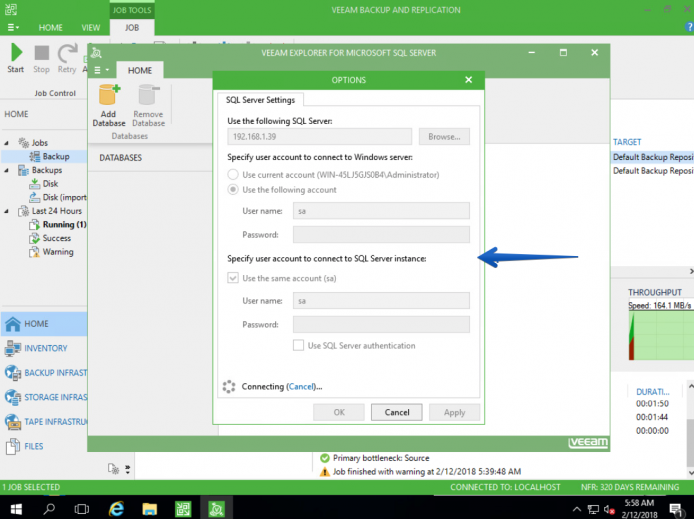This screenshot has height=519, width=694.
Task: Switch to the JOB ribbon tab
Action: 132,27
